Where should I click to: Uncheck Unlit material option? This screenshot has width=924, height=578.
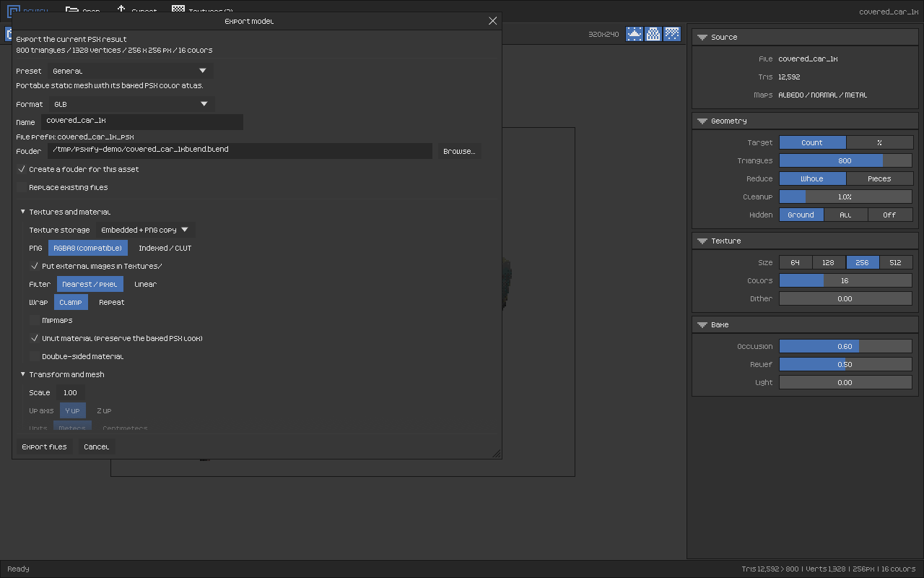click(35, 338)
